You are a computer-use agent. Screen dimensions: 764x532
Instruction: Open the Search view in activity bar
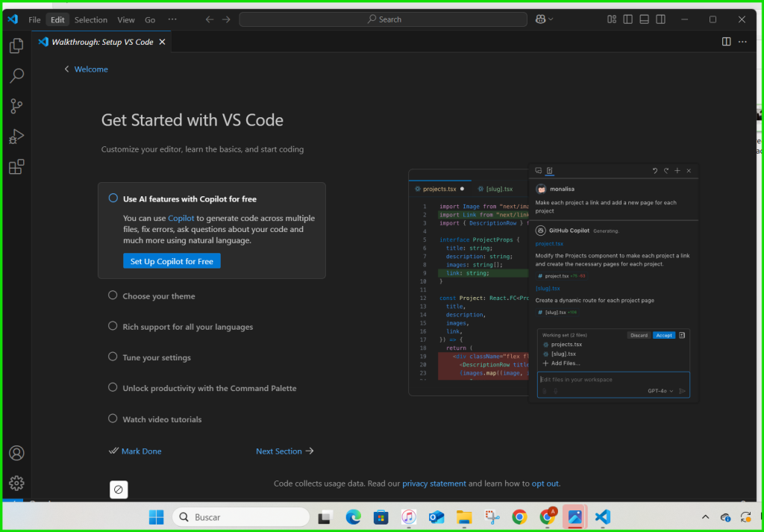[16, 76]
